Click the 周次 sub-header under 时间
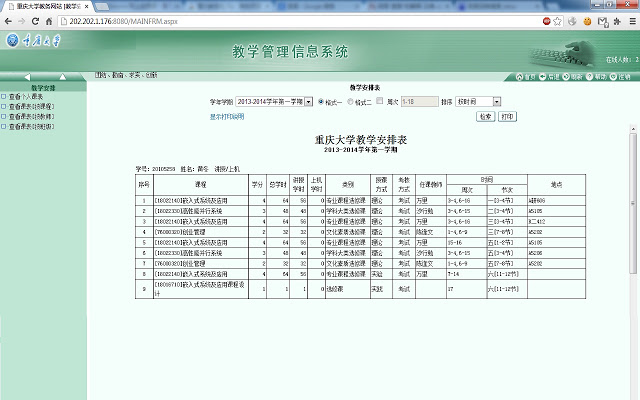The height and width of the screenshot is (400, 640). [467, 190]
